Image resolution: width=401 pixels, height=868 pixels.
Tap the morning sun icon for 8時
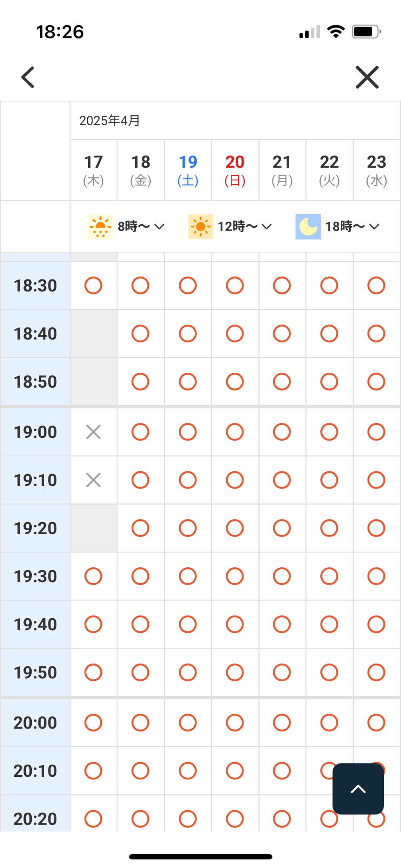pos(101,226)
